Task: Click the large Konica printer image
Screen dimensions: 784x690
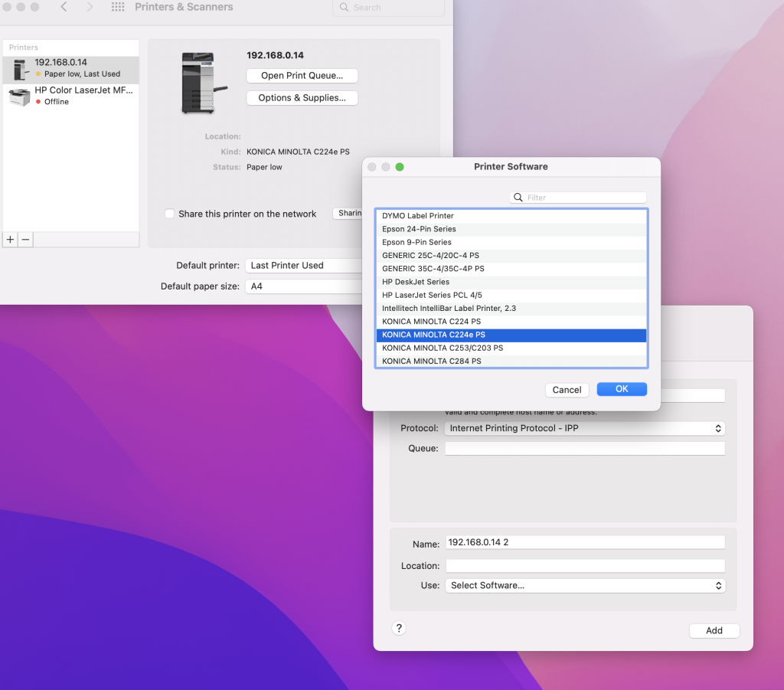Action: (203, 83)
